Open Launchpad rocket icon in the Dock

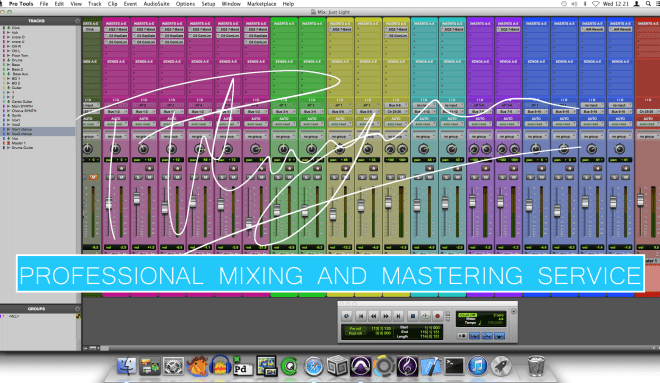[501, 366]
